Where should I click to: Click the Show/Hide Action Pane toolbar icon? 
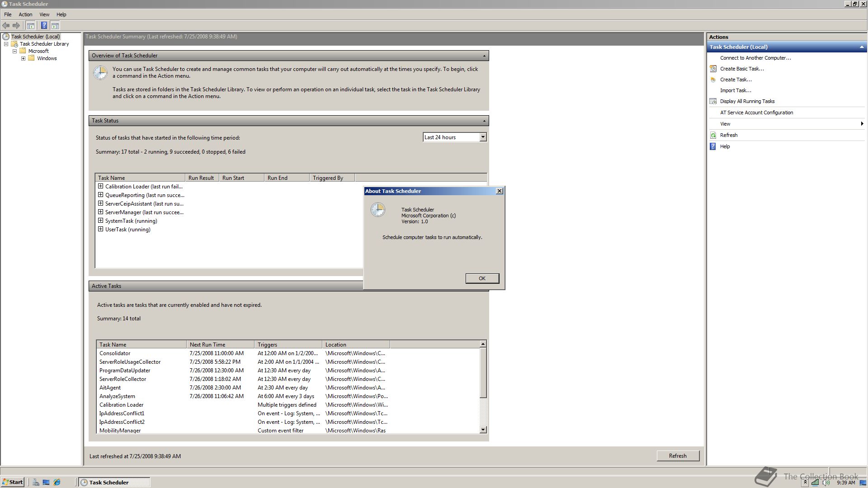(x=55, y=26)
